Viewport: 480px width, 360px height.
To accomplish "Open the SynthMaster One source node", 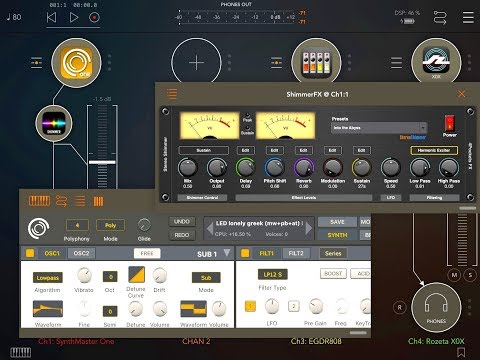I will 76,63.
